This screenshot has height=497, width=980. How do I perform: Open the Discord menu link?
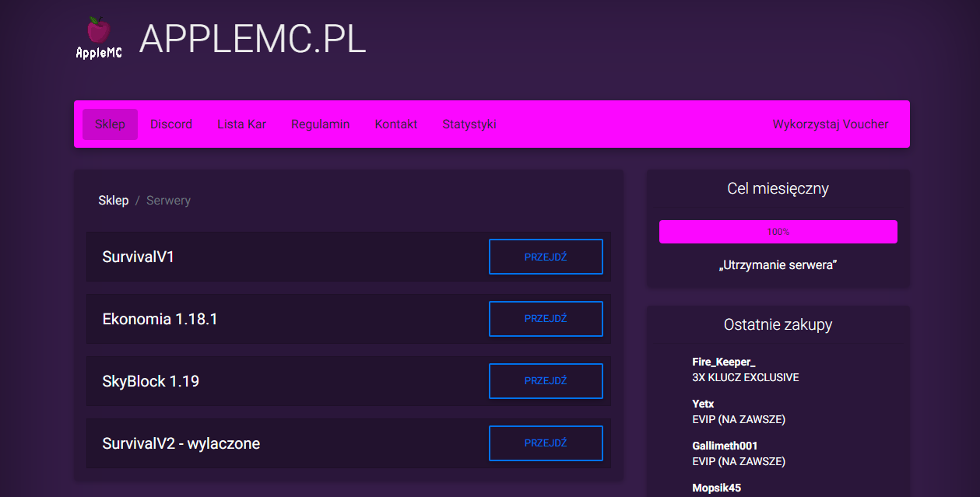coord(171,124)
